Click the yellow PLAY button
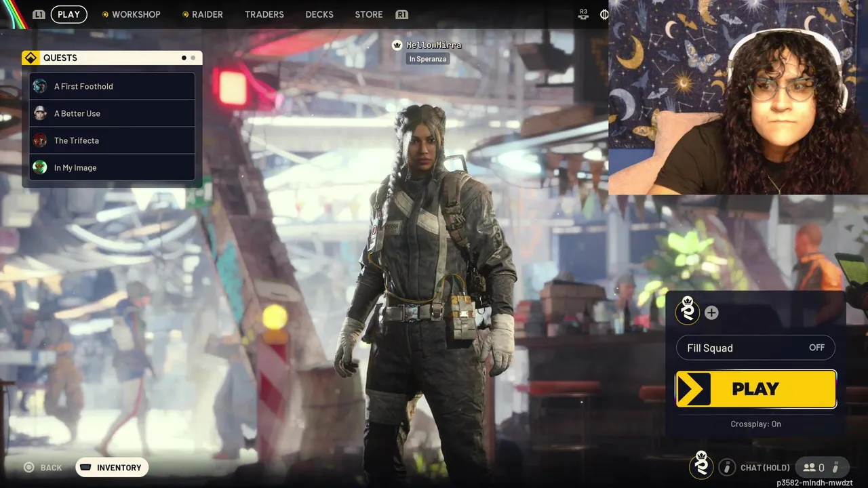Image resolution: width=868 pixels, height=488 pixels. (x=756, y=389)
